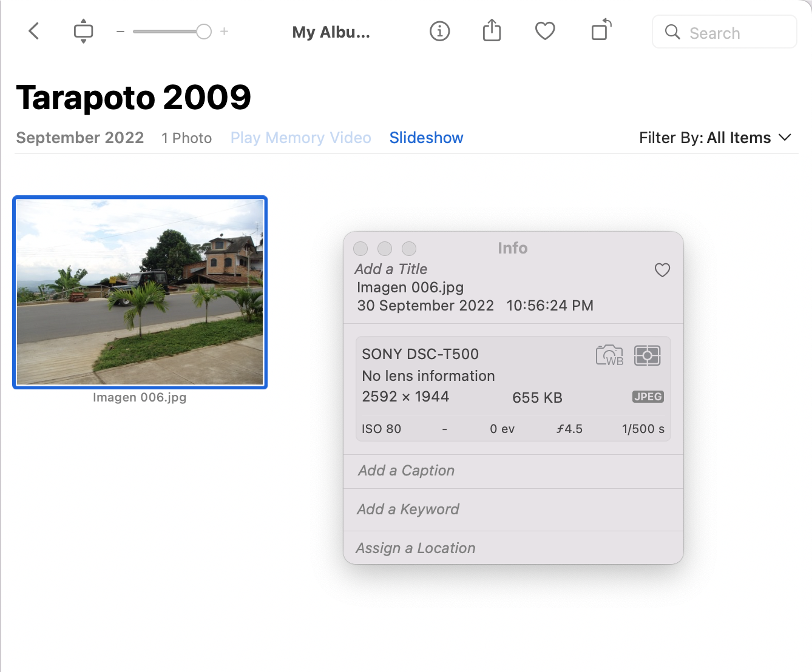This screenshot has width=812, height=672.
Task: Click the white balance camera icon
Action: 610,355
